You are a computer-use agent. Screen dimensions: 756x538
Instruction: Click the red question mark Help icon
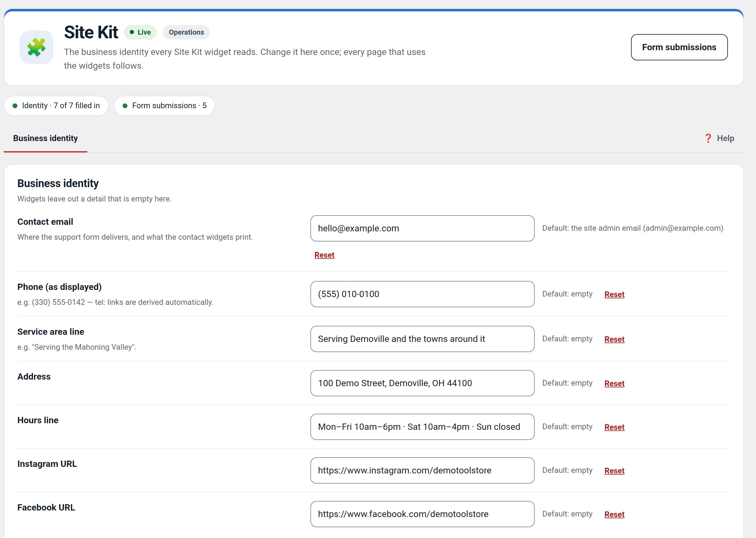708,138
